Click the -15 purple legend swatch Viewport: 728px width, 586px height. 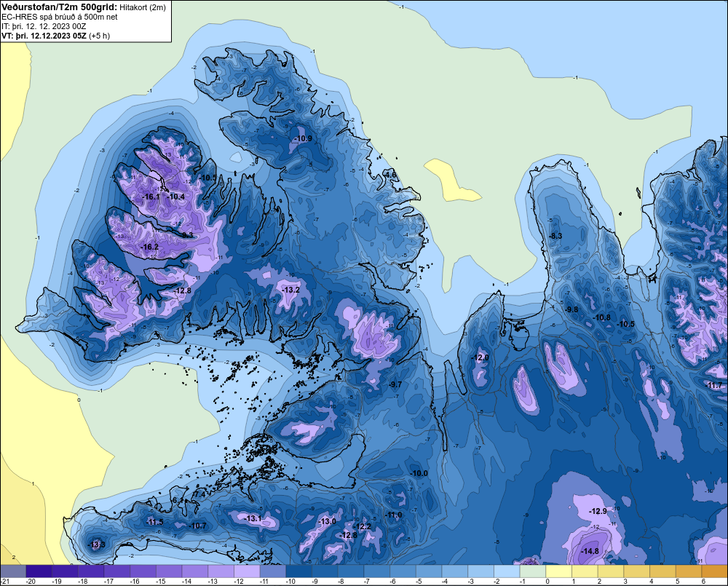[169, 571]
